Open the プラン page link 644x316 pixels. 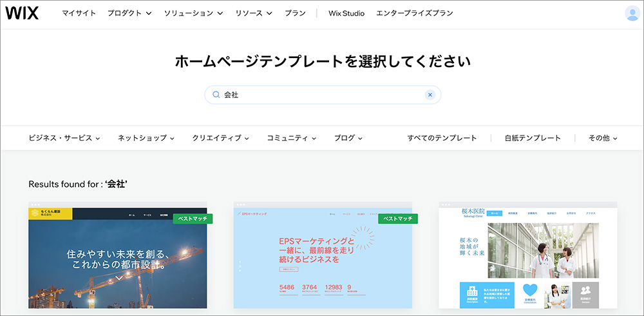click(296, 13)
